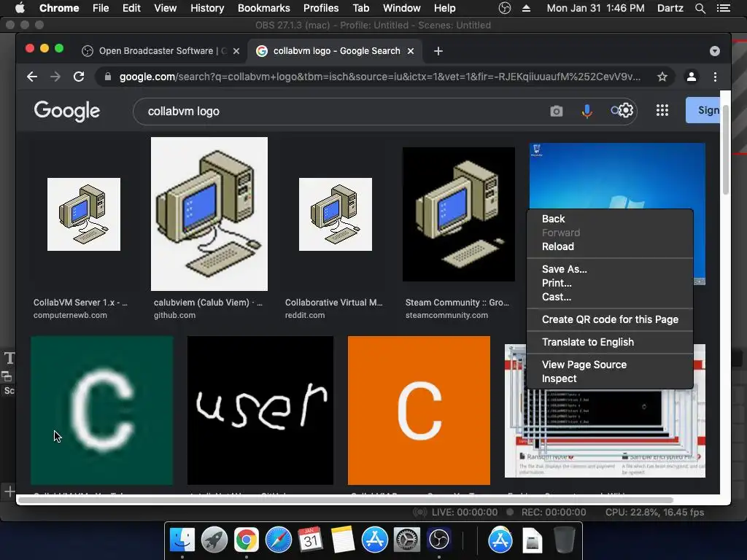
Task: Open the Apple menu
Action: (x=20, y=7)
